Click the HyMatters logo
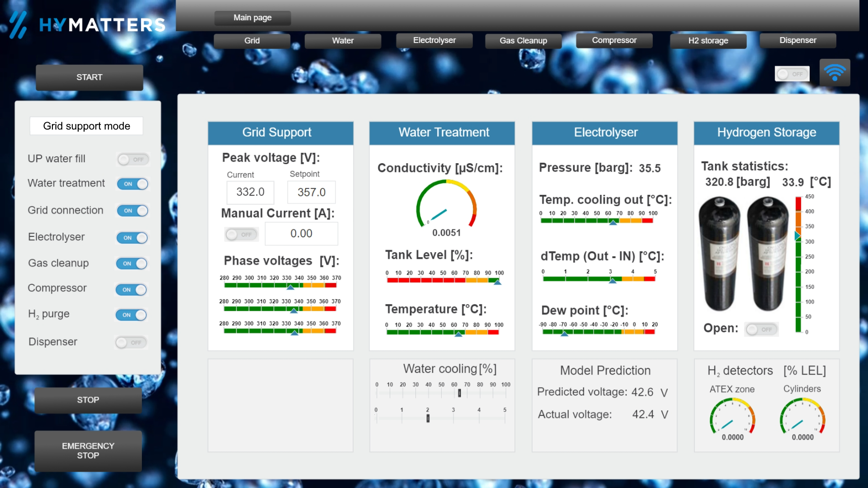The height and width of the screenshot is (488, 868). pos(88,24)
